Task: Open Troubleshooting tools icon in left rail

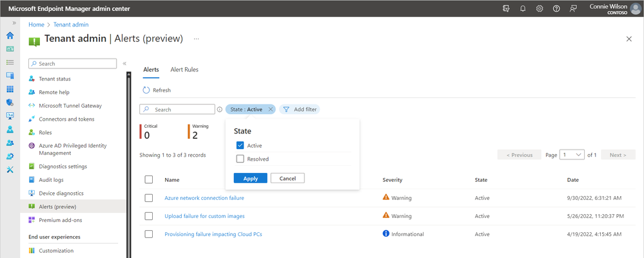Action: [10, 170]
